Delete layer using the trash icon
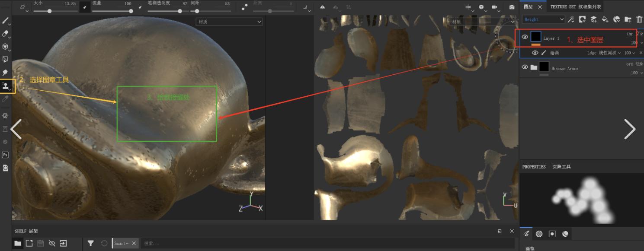 [639, 19]
